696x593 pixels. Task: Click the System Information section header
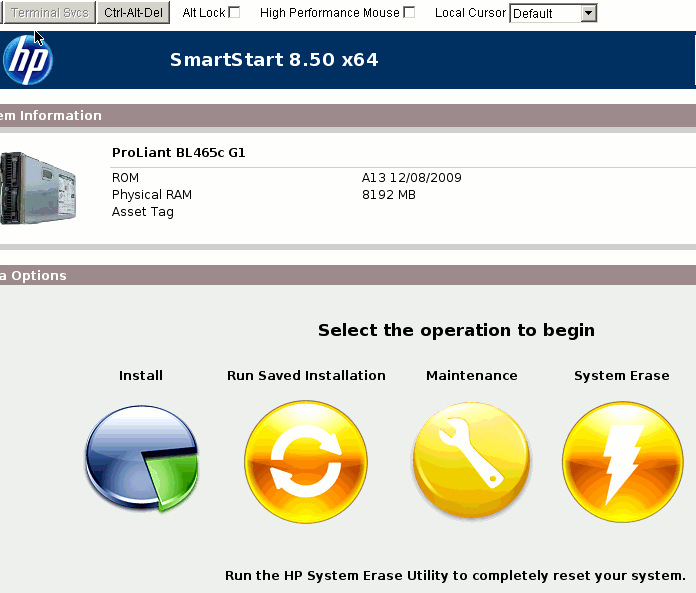coord(348,116)
